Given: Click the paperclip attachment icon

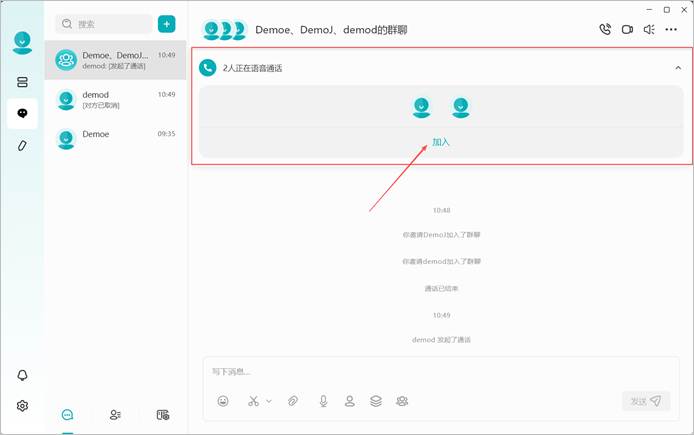Looking at the screenshot, I should [293, 401].
